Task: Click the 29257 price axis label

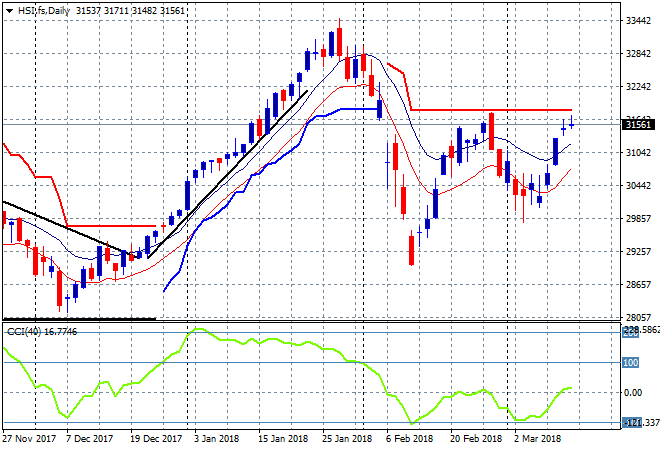Action: 638,251
